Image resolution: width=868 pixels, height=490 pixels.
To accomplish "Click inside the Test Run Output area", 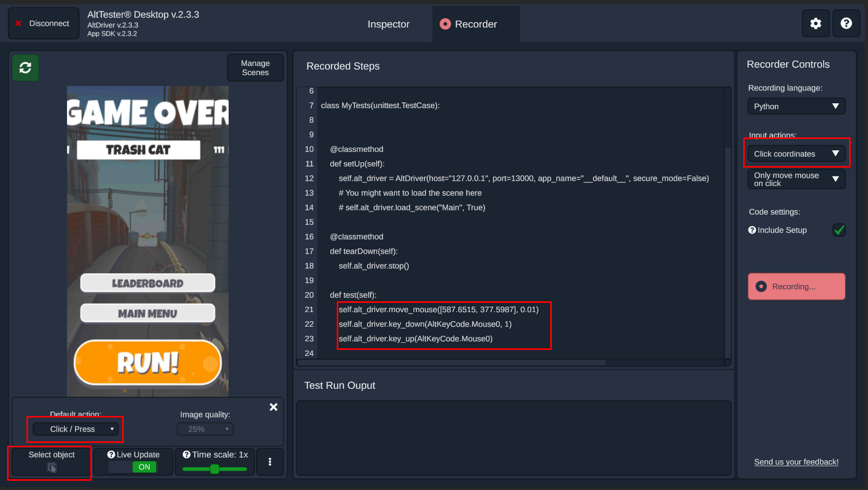I will [513, 438].
